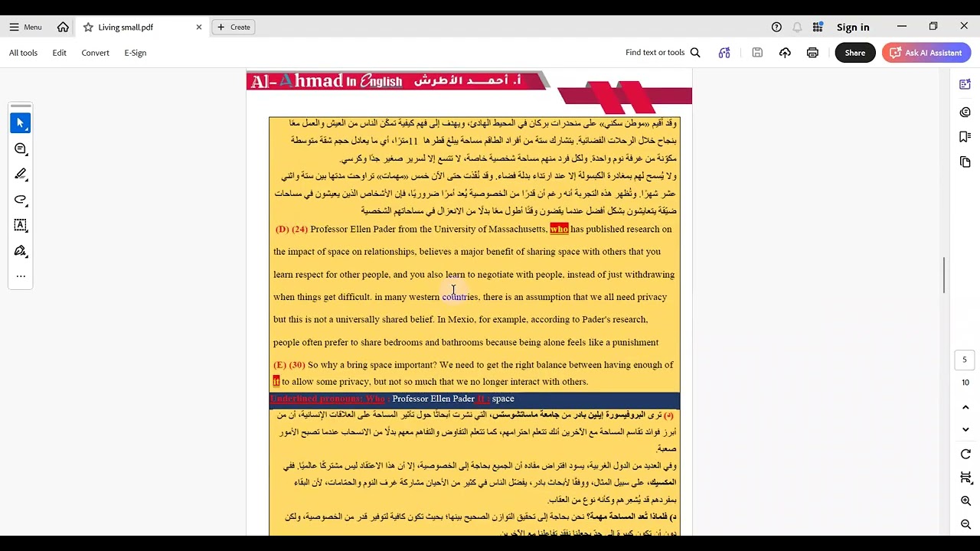Open the E-Sign menu

pos(136,53)
